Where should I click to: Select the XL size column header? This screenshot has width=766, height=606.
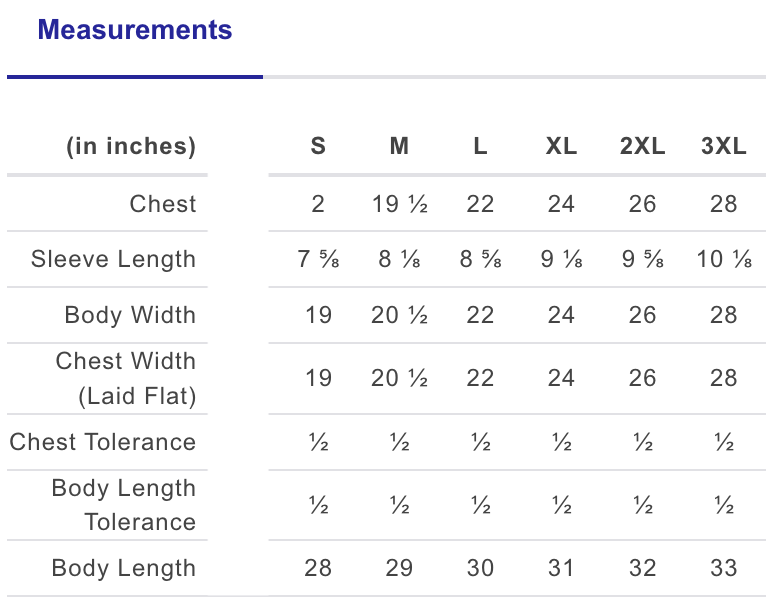[x=561, y=146]
